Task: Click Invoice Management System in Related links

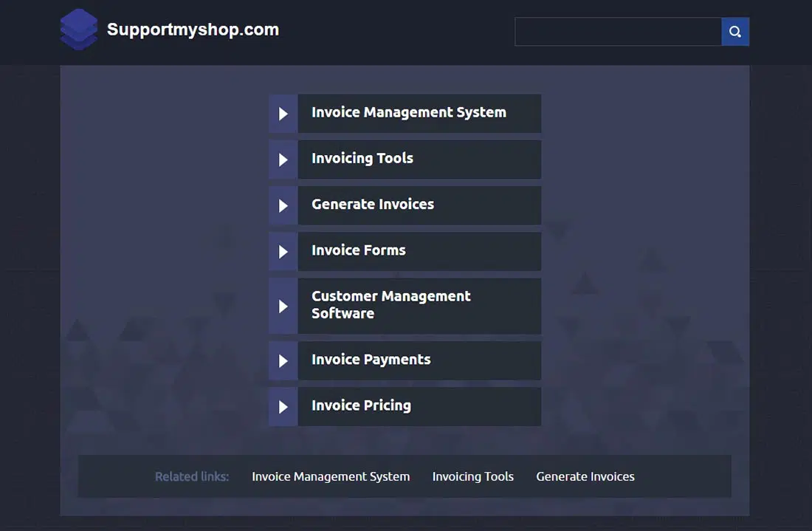Action: point(331,476)
